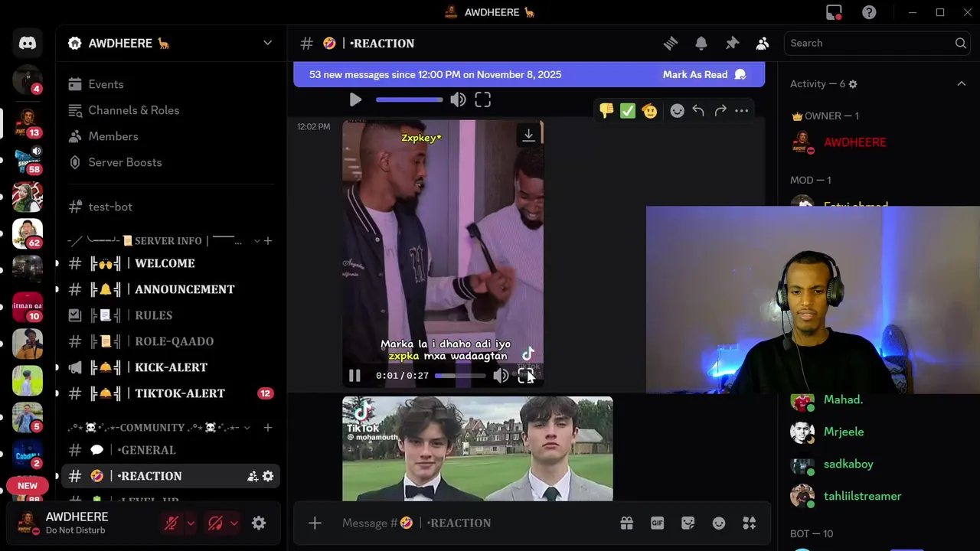Add saluting face reaction

(x=649, y=111)
